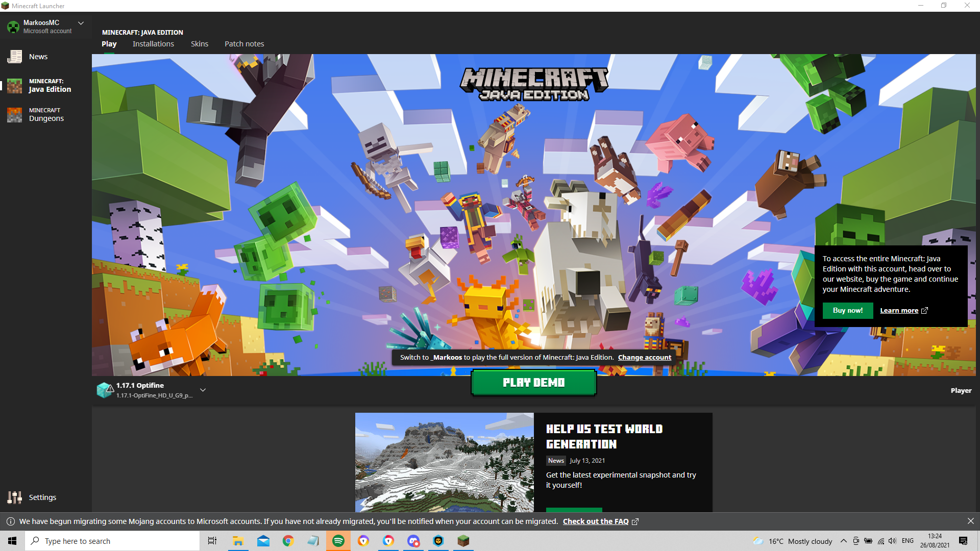Follow the Change account link

tap(644, 357)
